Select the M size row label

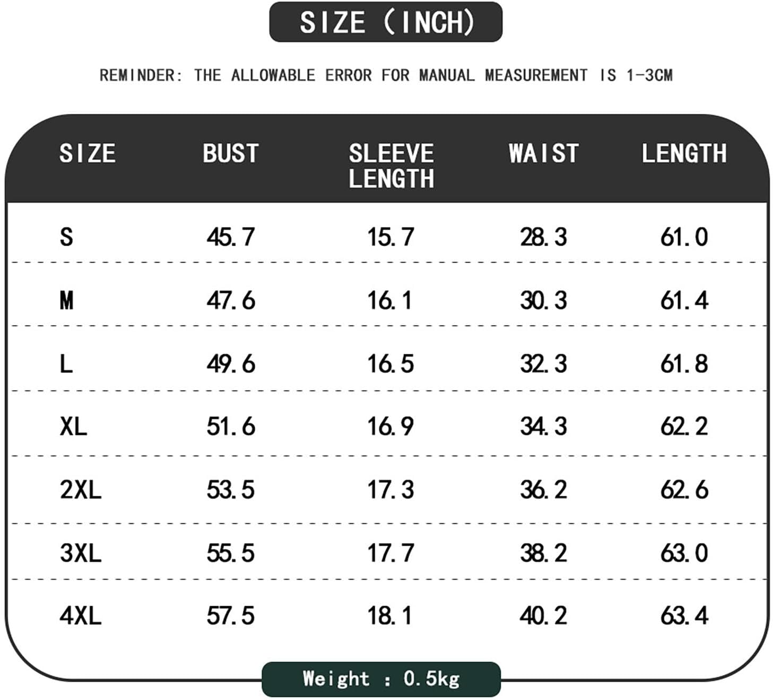click(x=66, y=301)
